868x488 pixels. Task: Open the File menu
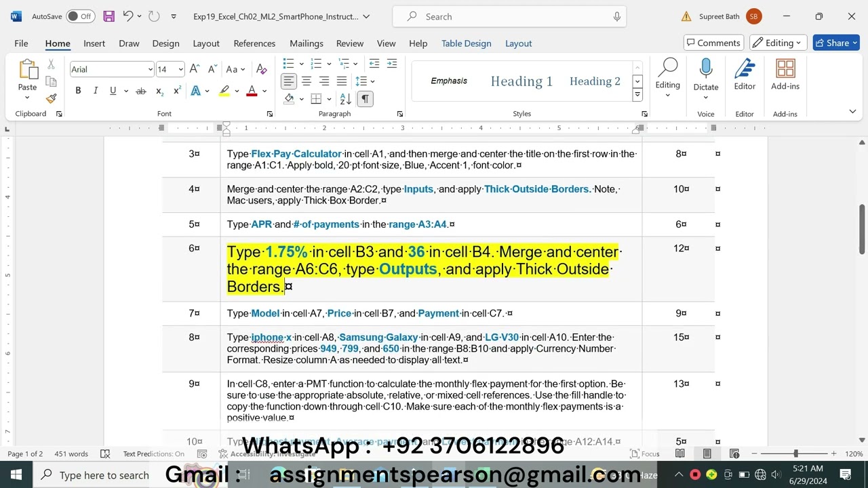tap(21, 43)
